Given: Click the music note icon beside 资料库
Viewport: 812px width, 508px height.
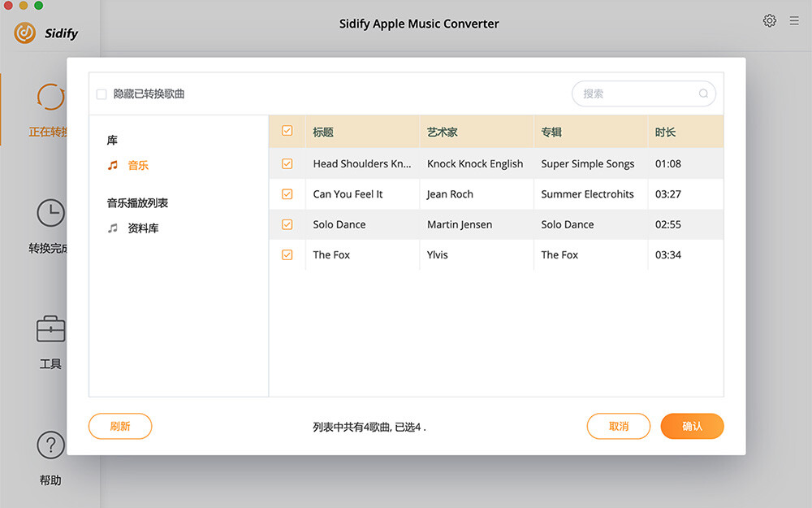Looking at the screenshot, I should pyautogui.click(x=112, y=228).
